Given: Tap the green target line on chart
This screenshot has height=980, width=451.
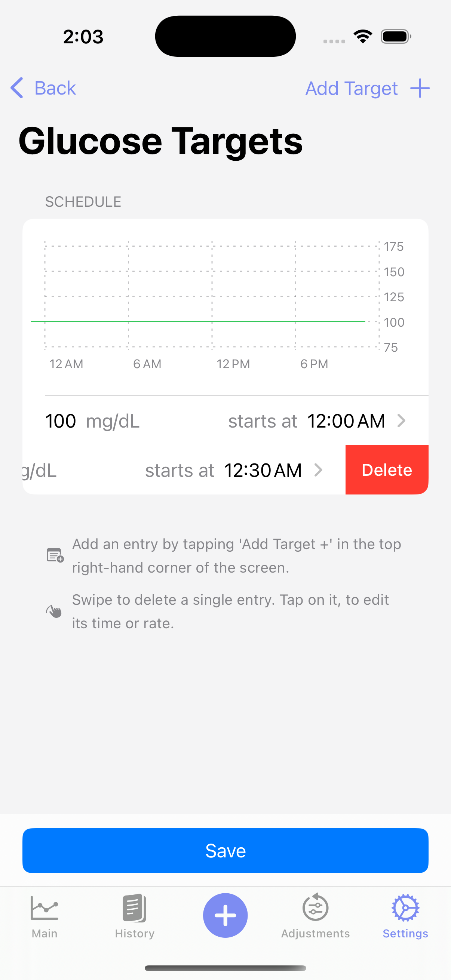Looking at the screenshot, I should pyautogui.click(x=198, y=321).
